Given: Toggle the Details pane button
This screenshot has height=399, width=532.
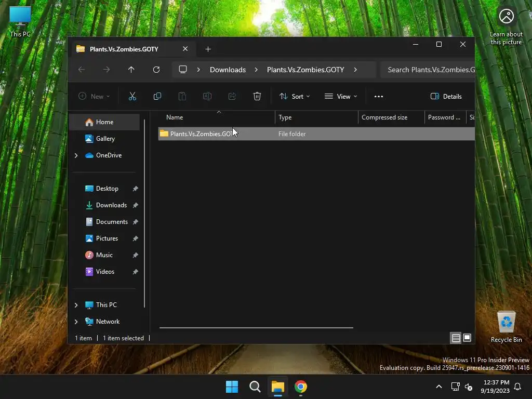Looking at the screenshot, I should (446, 96).
